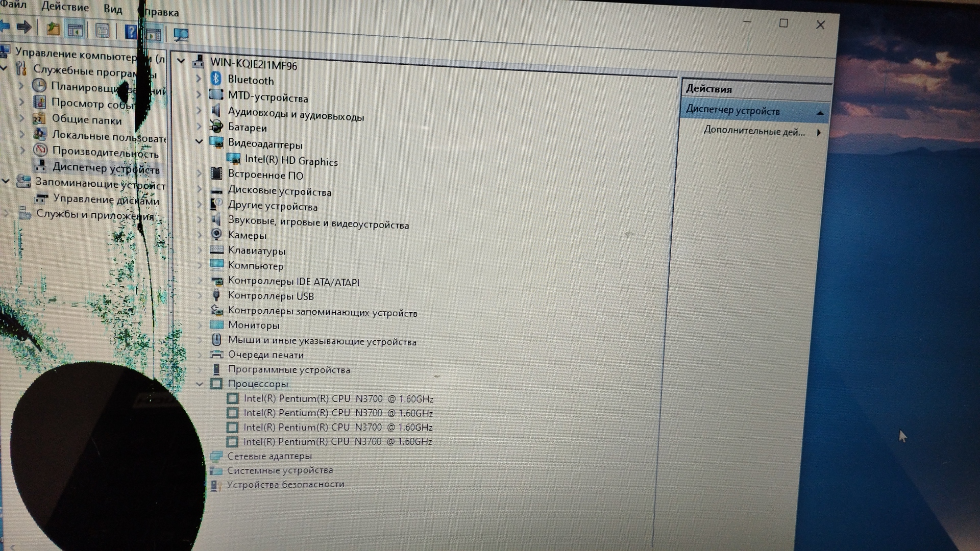Image resolution: width=980 pixels, height=551 pixels.
Task: Click the Help toolbar icon
Action: (131, 32)
